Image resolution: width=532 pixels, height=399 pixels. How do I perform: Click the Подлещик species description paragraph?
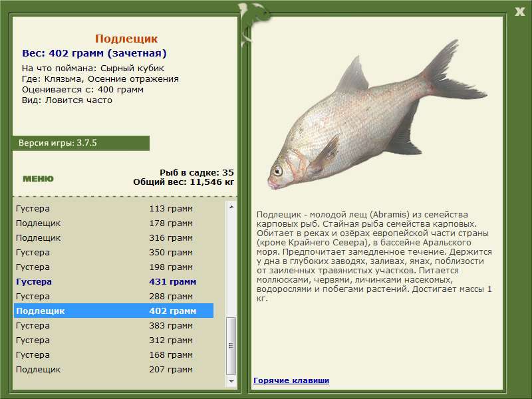[x=374, y=257]
